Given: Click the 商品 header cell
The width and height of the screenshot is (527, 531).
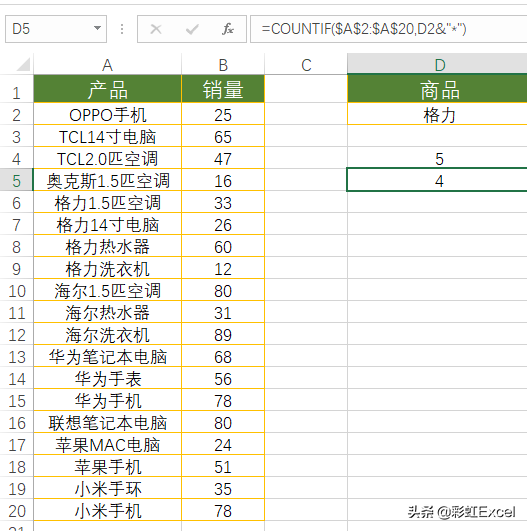Looking at the screenshot, I should pyautogui.click(x=437, y=89).
